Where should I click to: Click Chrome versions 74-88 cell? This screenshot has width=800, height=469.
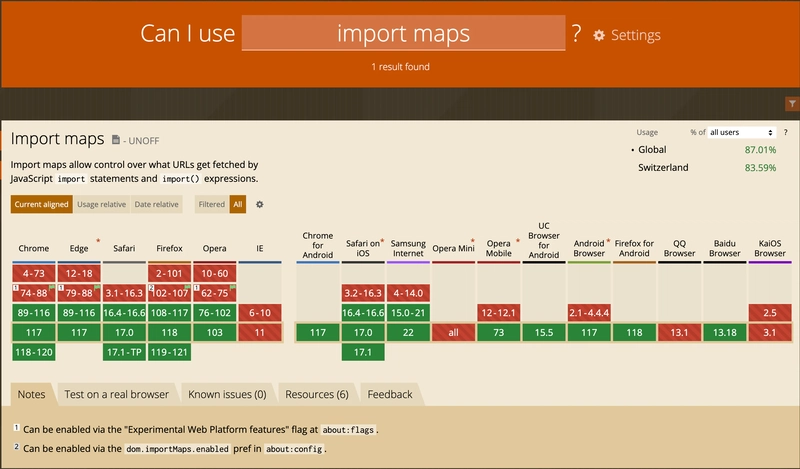(34, 293)
